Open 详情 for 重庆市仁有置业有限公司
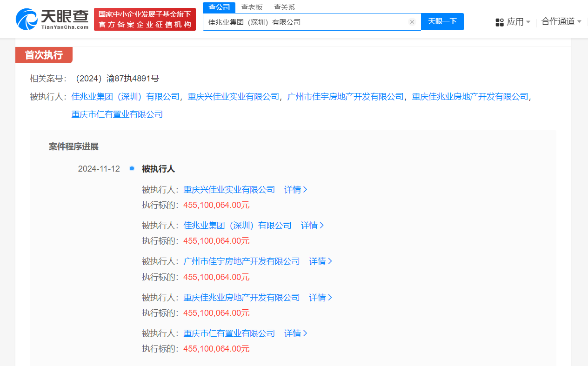Screen dimensions: 588x366 (296, 333)
